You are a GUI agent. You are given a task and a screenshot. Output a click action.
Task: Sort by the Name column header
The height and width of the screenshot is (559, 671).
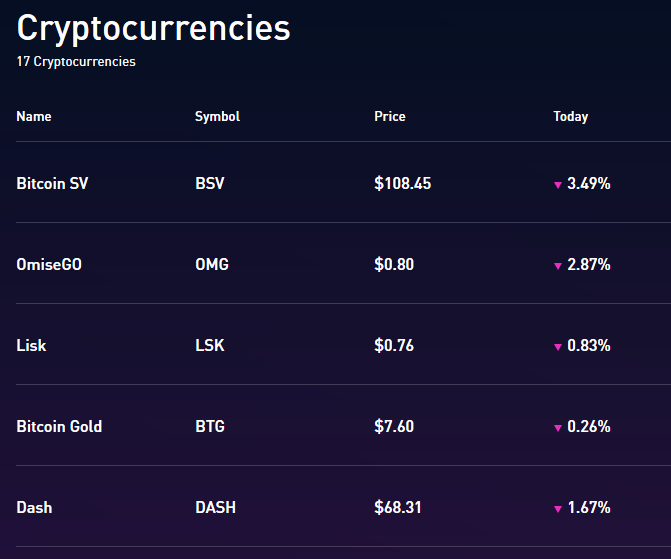coord(34,116)
